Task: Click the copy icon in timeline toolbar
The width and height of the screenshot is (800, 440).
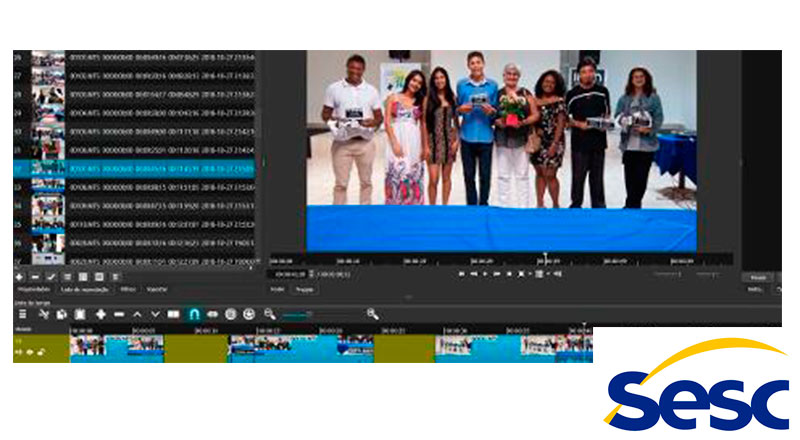Action: tap(61, 314)
